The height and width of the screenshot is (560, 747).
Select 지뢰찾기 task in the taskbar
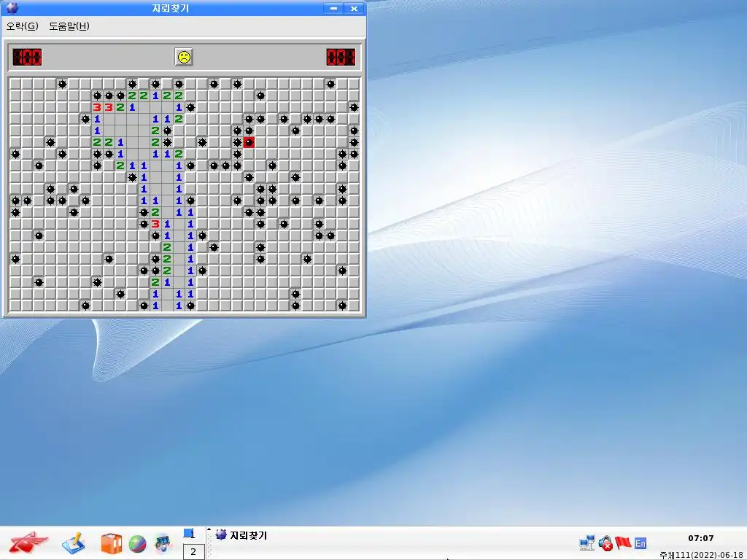click(241, 535)
